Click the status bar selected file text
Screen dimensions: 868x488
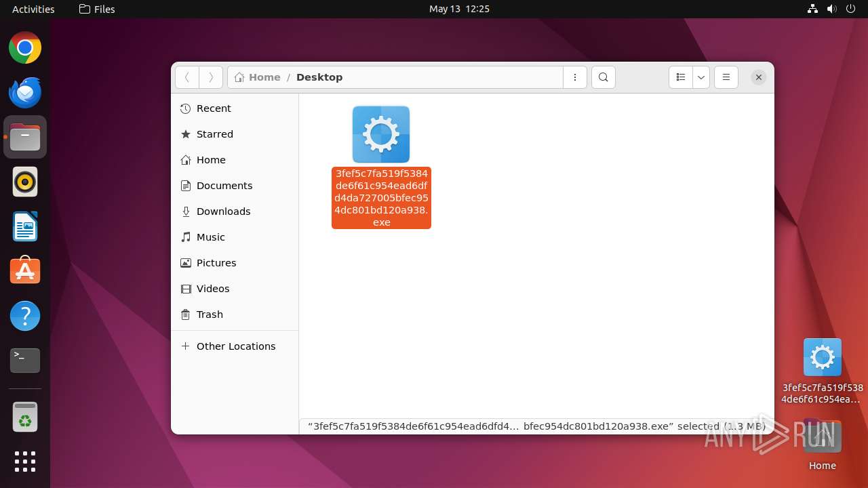[x=536, y=426]
